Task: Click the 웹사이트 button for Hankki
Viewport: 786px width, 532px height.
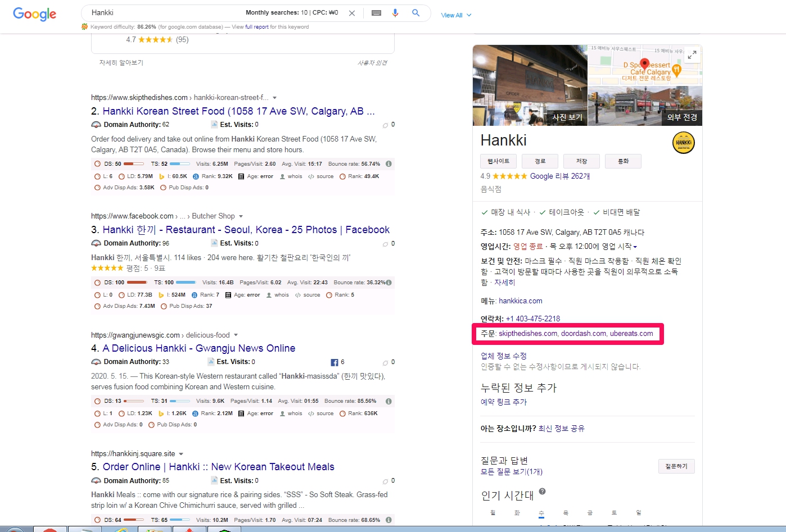Action: pos(498,161)
